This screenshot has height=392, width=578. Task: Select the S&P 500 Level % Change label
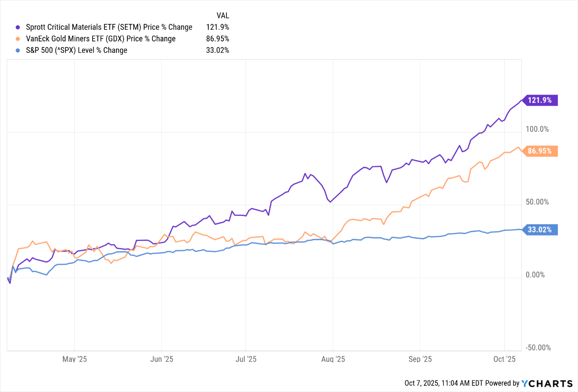click(76, 50)
